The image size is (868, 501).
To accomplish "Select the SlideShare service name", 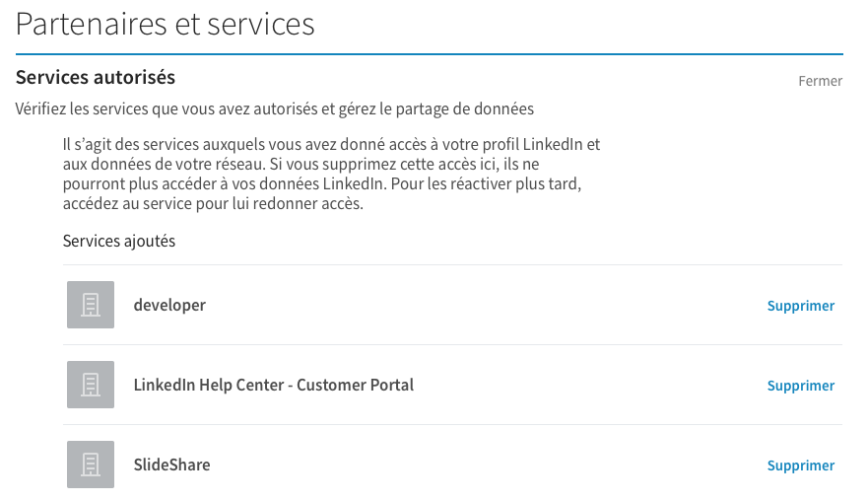I will click(171, 465).
